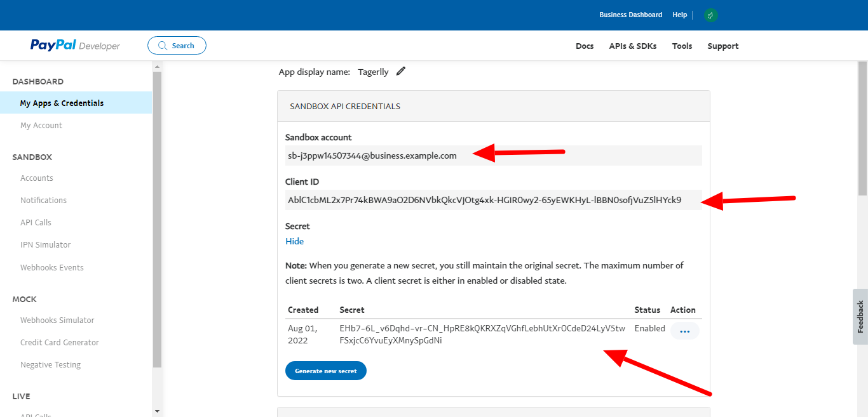Viewport: 868px width, 417px height.
Task: Click the Enabled status text
Action: (x=649, y=329)
